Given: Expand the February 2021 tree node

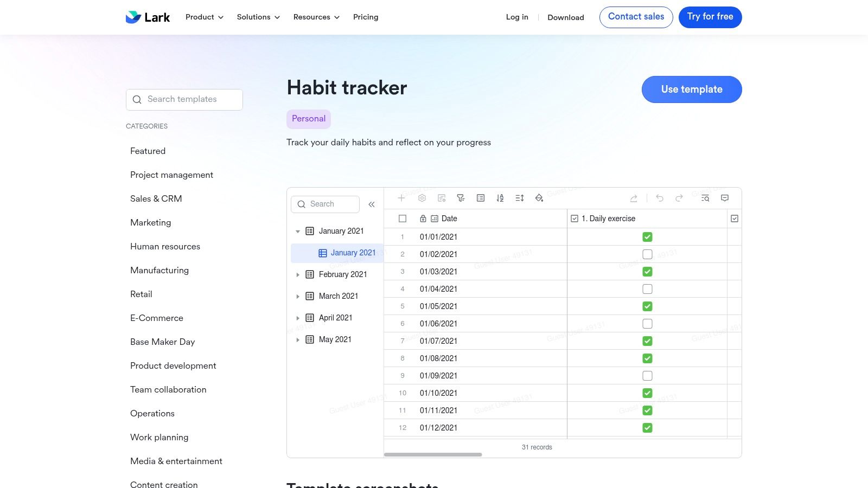Looking at the screenshot, I should pyautogui.click(x=297, y=275).
